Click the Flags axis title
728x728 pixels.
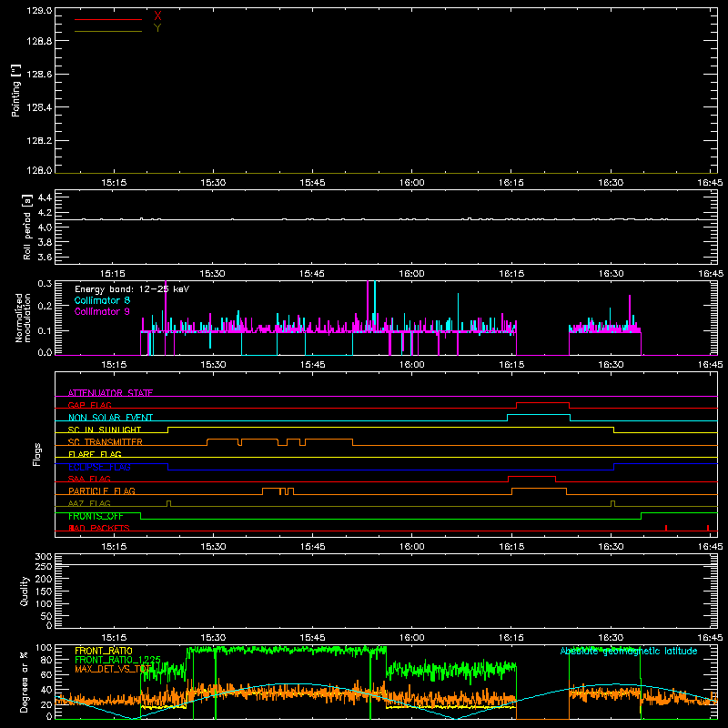(x=36, y=454)
